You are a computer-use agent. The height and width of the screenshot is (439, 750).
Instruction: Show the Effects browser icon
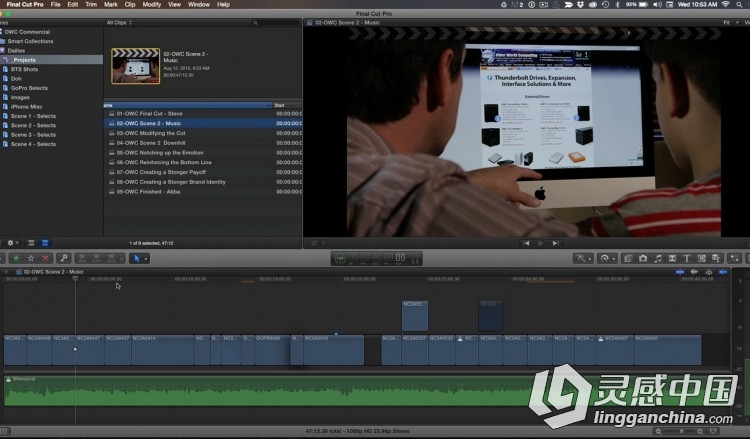[628, 258]
